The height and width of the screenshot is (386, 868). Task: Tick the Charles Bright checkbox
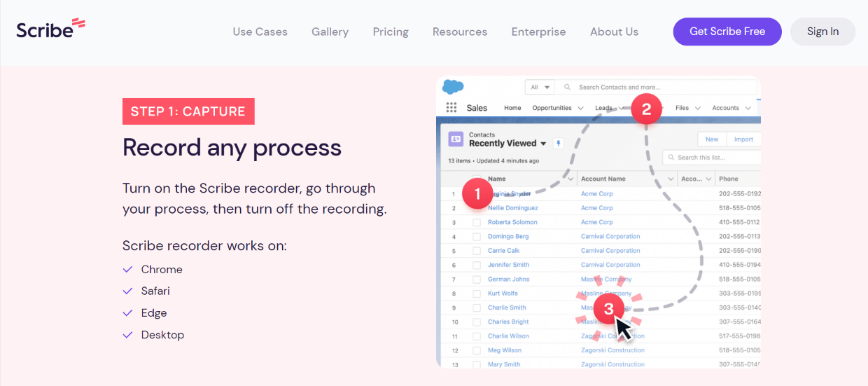click(477, 322)
